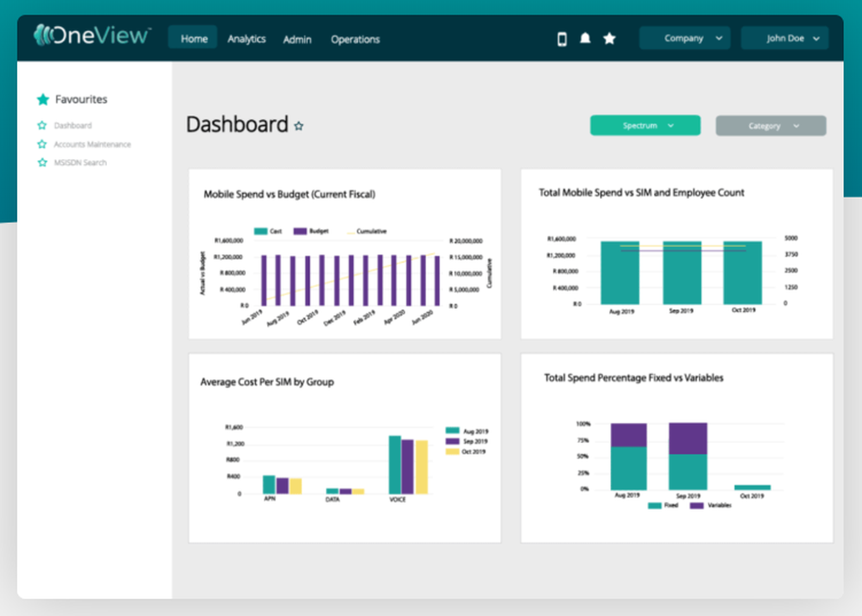Click the Oct 2019 yellow legend swatch
Image resolution: width=862 pixels, height=616 pixels.
point(452,451)
